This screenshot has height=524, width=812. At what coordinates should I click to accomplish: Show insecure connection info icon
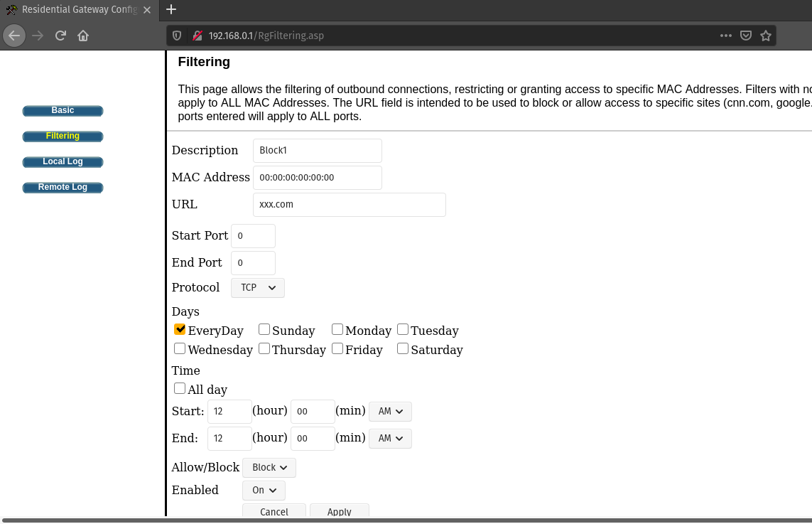197,36
